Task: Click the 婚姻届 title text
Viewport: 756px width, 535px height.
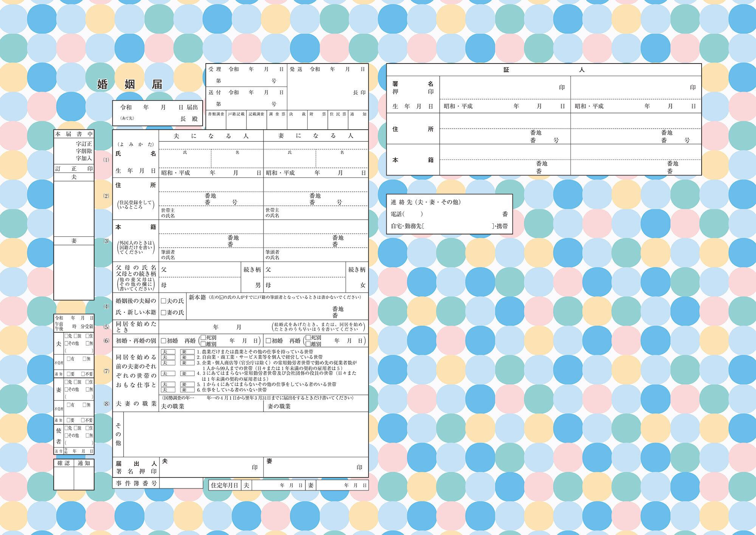Action: point(130,84)
